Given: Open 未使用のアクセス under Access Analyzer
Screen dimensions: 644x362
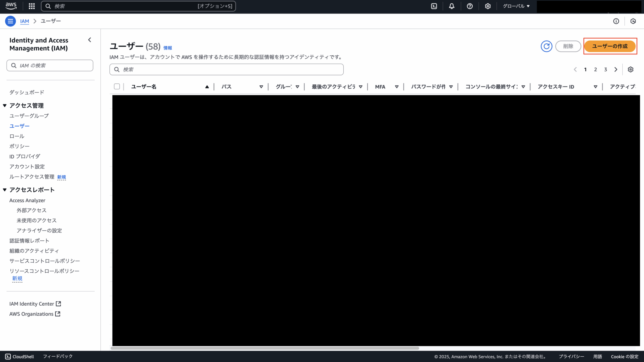Looking at the screenshot, I should click(36, 220).
